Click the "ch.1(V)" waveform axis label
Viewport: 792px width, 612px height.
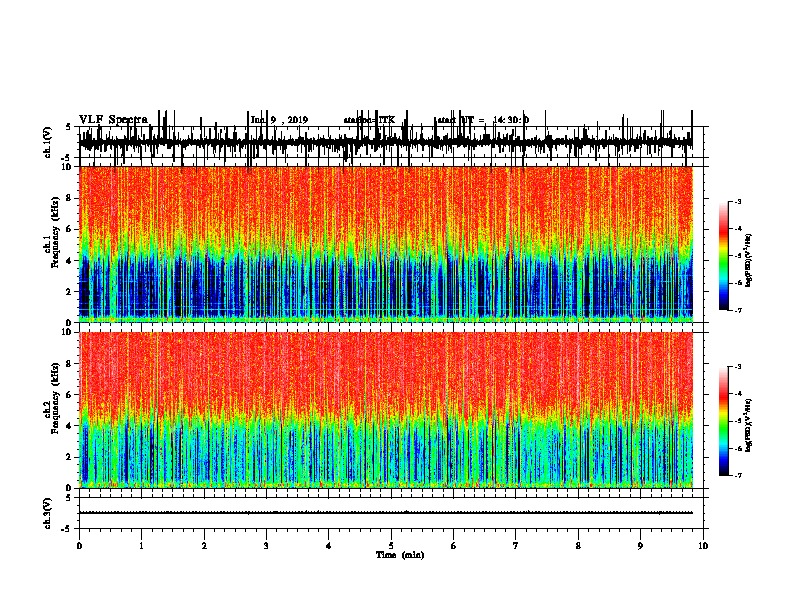48,142
